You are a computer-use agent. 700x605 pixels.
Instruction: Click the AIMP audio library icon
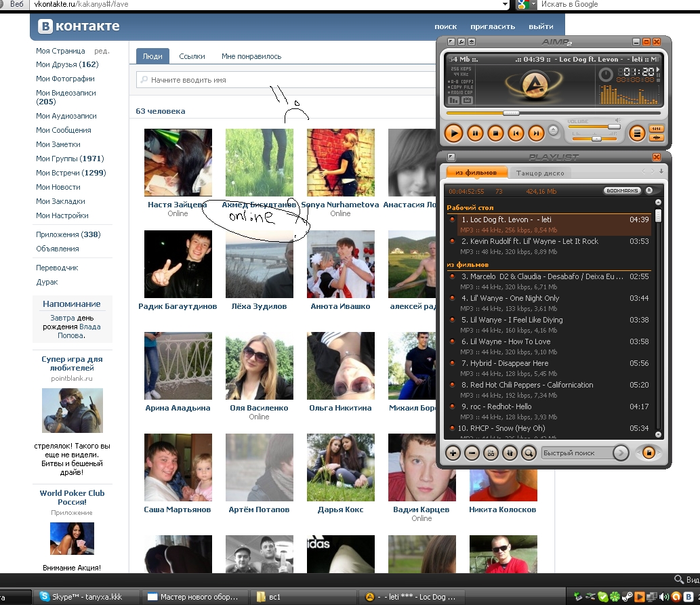(467, 100)
